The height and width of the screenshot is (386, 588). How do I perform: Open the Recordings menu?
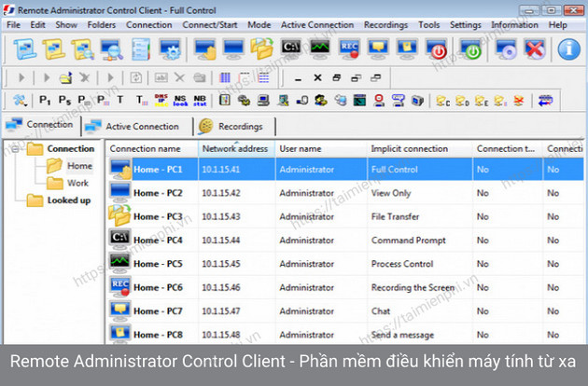click(385, 25)
